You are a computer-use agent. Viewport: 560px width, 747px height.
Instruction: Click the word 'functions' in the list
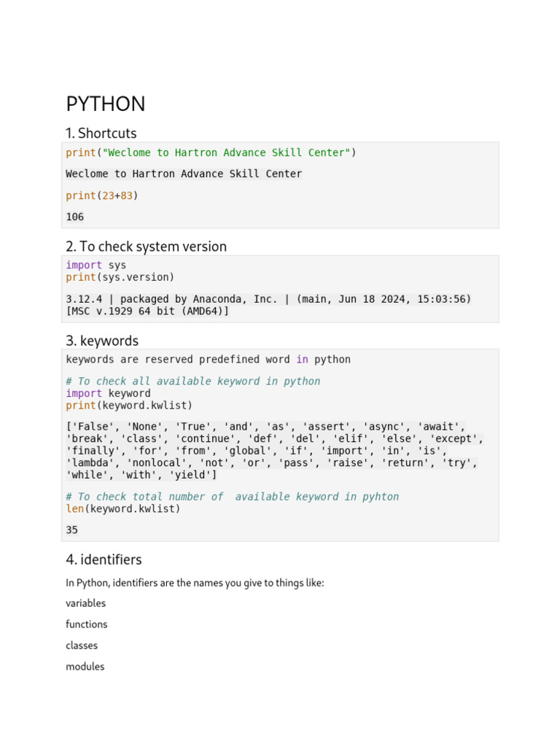(87, 624)
